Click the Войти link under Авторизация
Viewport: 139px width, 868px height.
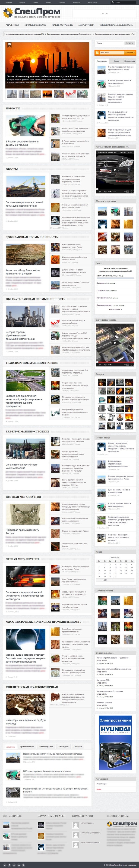tap(99, 789)
